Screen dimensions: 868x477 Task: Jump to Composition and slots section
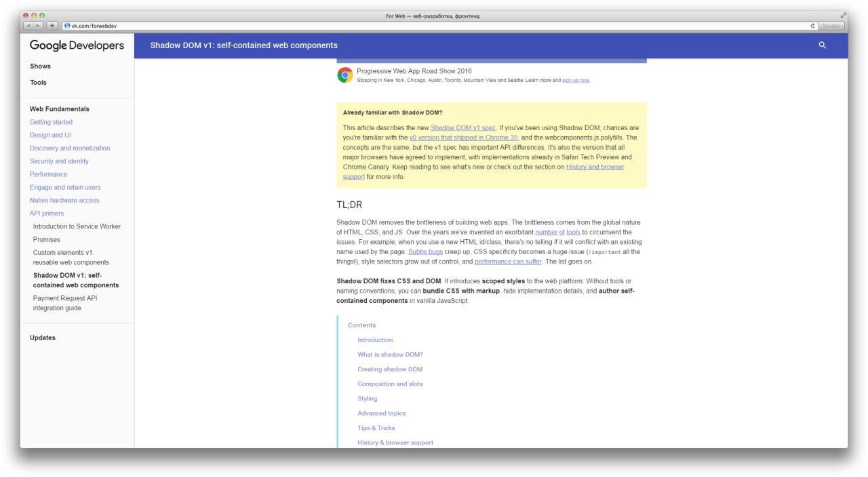390,383
